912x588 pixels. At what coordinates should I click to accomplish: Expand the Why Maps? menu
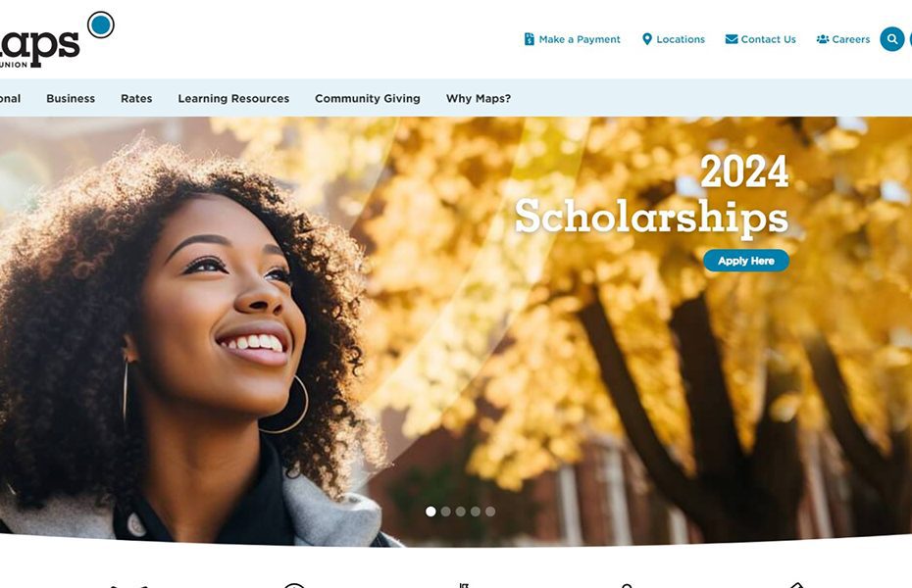click(x=479, y=98)
